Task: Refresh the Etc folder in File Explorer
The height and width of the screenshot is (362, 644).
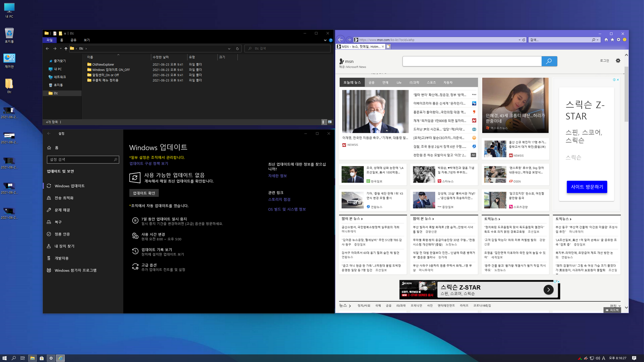Action: coord(237,48)
